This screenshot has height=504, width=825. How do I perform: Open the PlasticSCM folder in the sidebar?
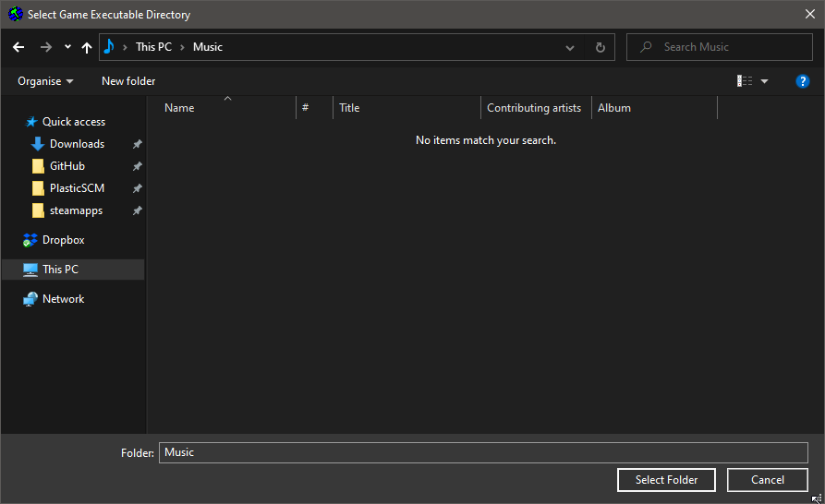click(77, 188)
